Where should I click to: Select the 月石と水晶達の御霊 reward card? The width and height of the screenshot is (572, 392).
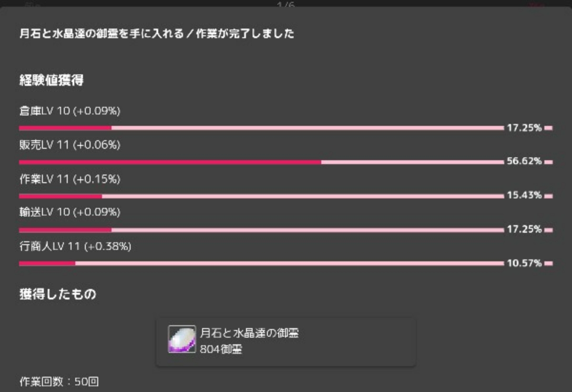286,342
